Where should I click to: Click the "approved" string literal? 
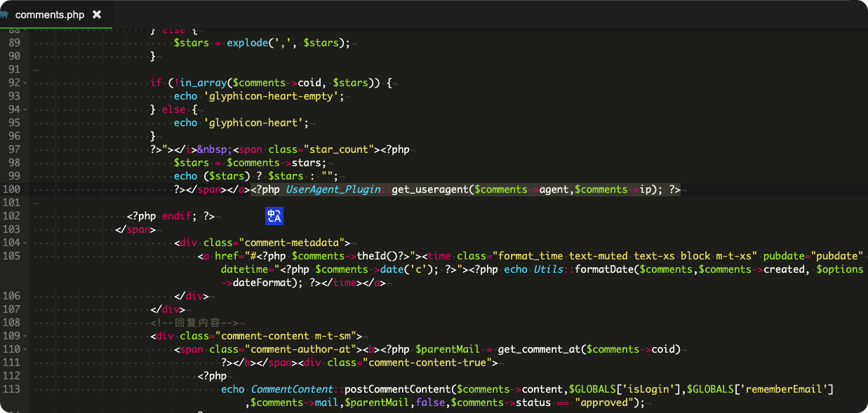click(x=604, y=402)
